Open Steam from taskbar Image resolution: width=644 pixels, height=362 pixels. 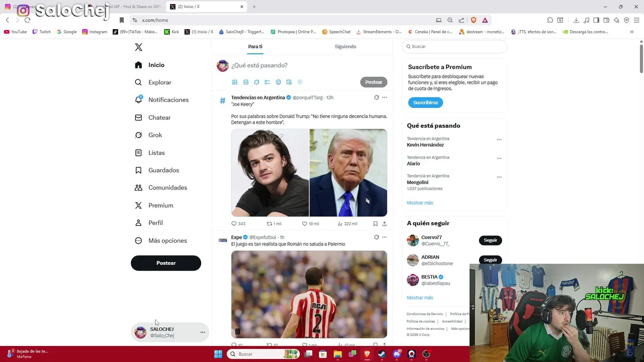(382, 354)
